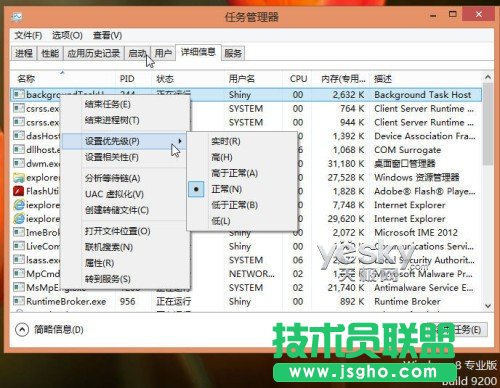Click 'COM Surrogate' description cell
This screenshot has width=500, height=388.
pos(407,150)
